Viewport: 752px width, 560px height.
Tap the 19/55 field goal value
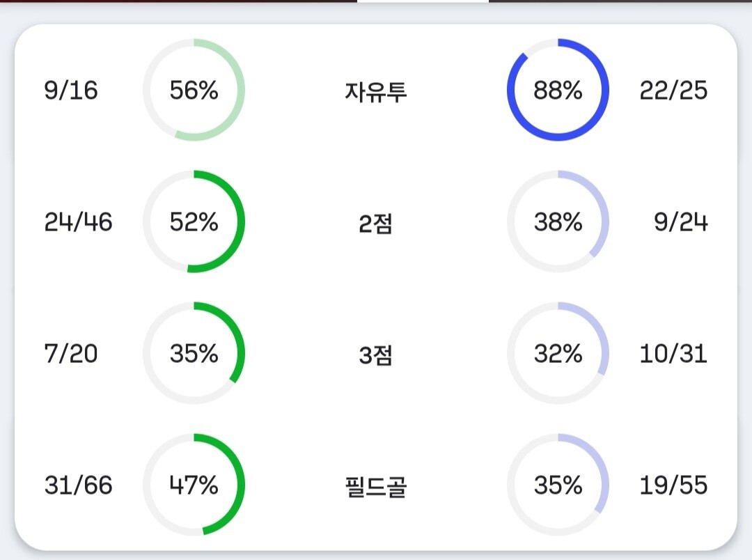click(x=673, y=485)
